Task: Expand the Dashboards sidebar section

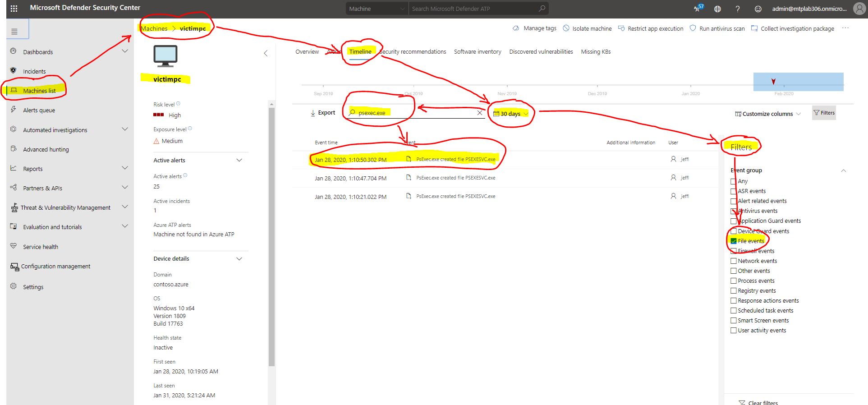Action: [125, 51]
